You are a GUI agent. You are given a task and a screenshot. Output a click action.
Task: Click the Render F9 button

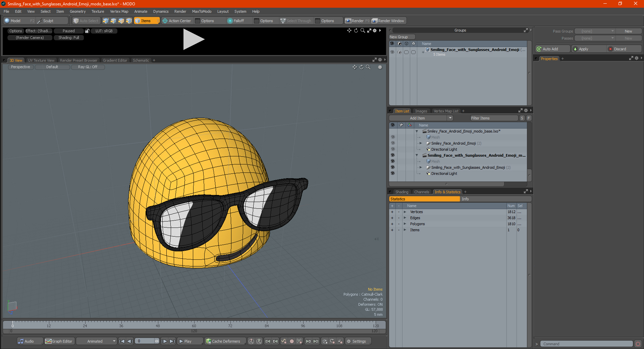coord(357,21)
